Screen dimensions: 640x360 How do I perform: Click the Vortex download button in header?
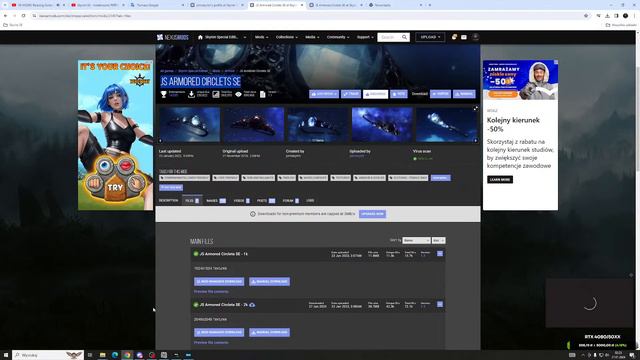click(x=440, y=94)
